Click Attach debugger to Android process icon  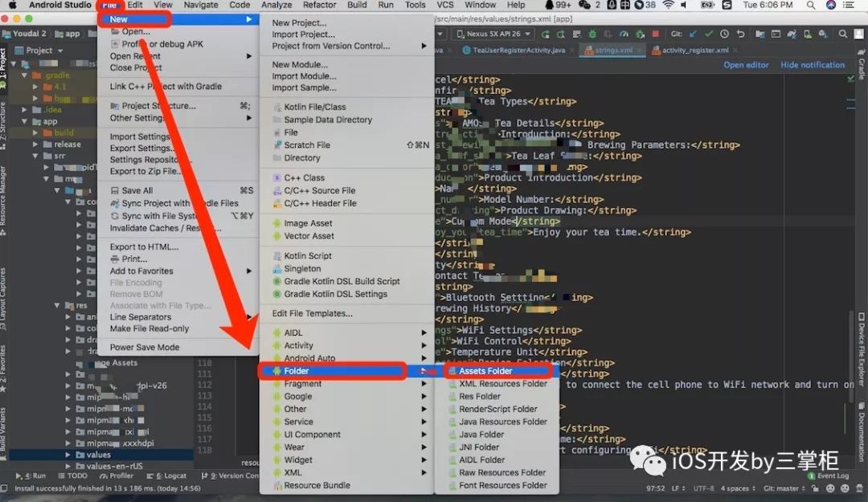641,34
